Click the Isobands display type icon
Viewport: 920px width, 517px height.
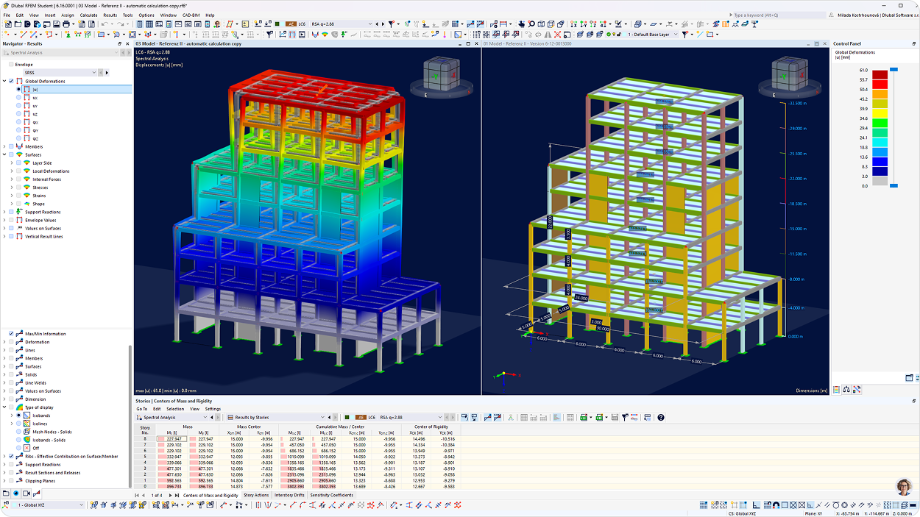coord(27,415)
